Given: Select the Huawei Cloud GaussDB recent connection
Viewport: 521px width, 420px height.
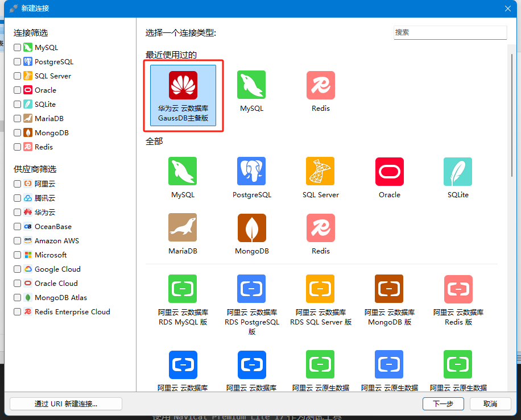Looking at the screenshot, I should 183,95.
